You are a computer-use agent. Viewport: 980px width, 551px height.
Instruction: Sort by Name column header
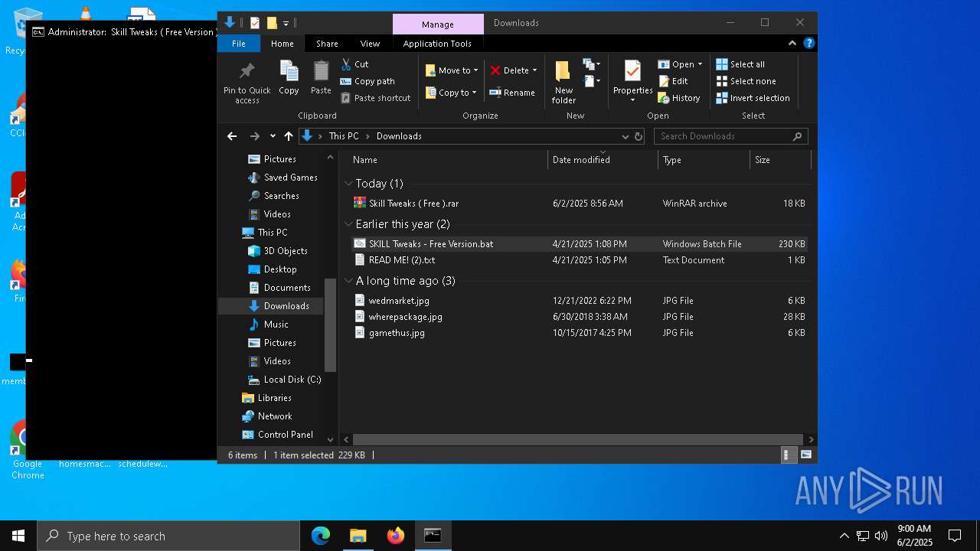(x=446, y=160)
